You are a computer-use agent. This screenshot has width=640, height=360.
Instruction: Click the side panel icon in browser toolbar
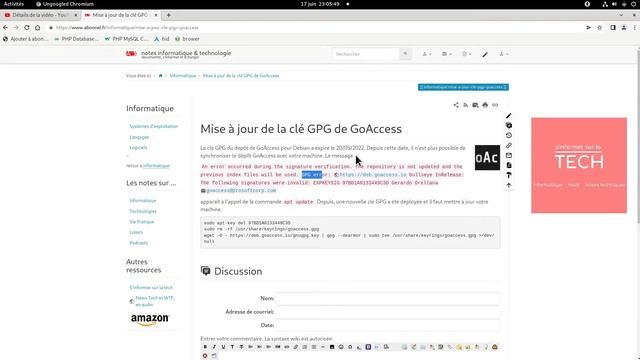(613, 27)
